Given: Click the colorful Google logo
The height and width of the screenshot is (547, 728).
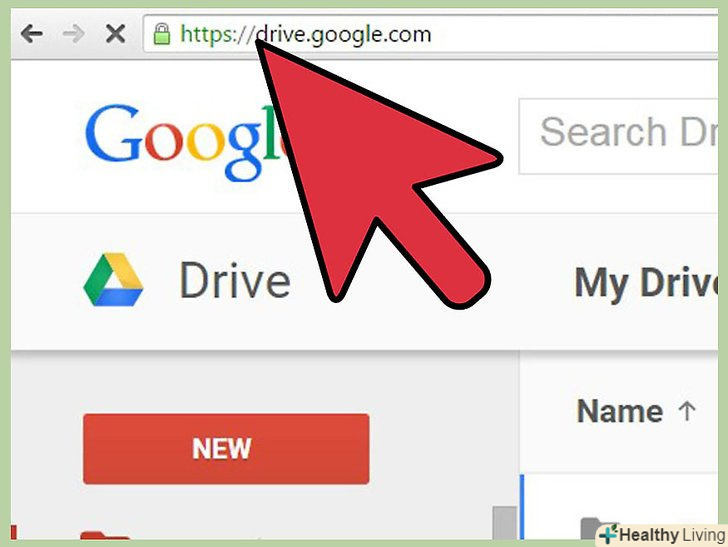Looking at the screenshot, I should point(186,142).
